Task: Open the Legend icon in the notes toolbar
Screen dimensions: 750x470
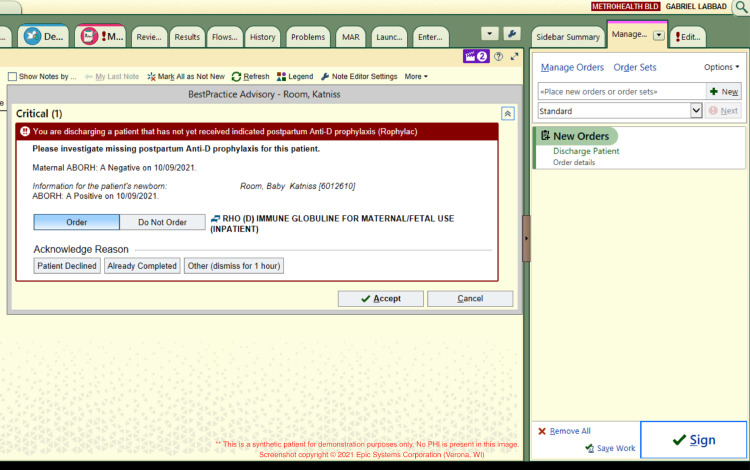Action: (x=283, y=76)
